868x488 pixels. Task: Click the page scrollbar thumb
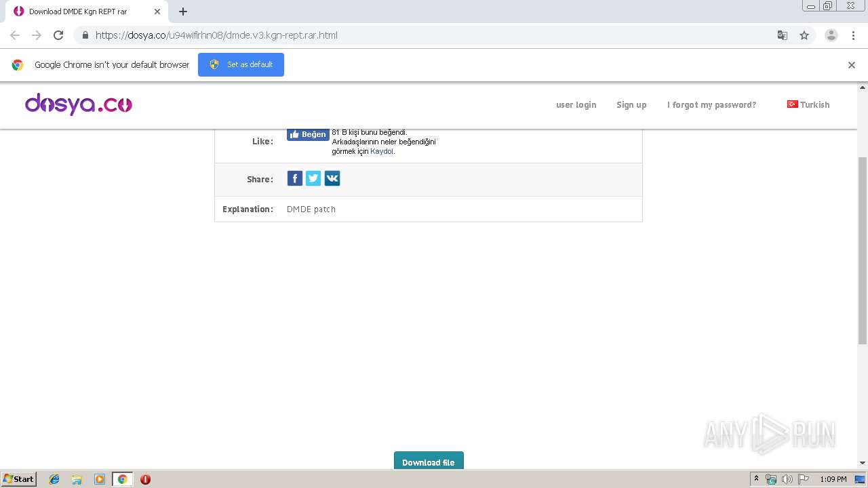[x=863, y=251]
